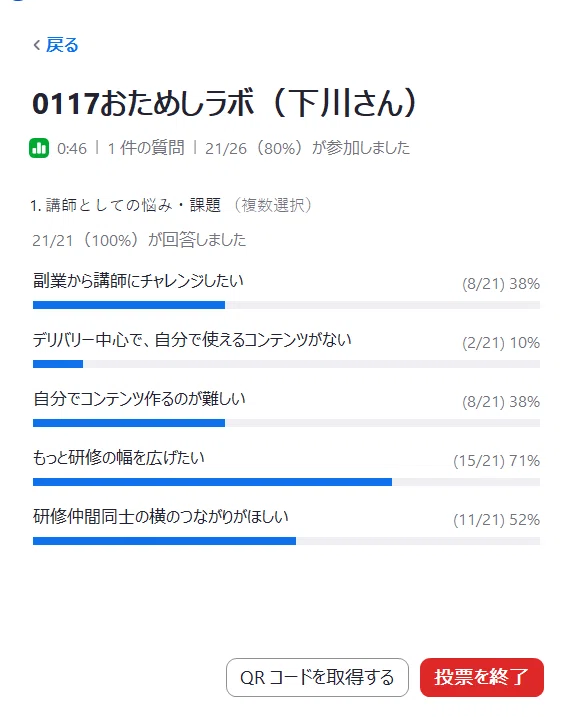The width and height of the screenshot is (572, 717).
Task: Click the (11/21) 52% result count
Action: click(x=497, y=519)
